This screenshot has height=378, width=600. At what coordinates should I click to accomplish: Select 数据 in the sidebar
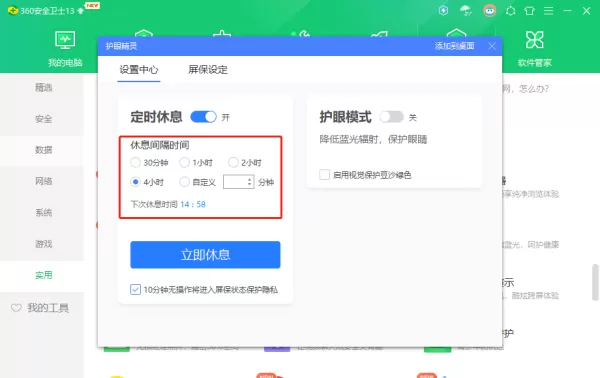[43, 150]
